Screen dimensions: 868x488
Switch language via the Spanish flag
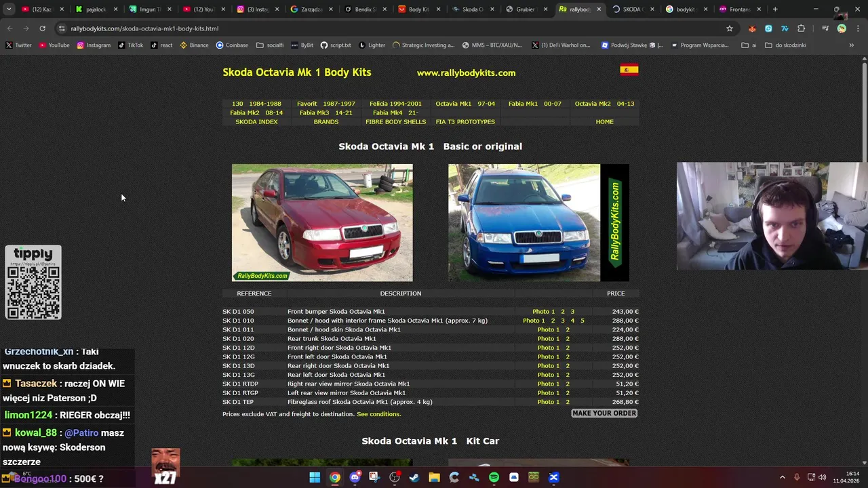click(x=629, y=69)
